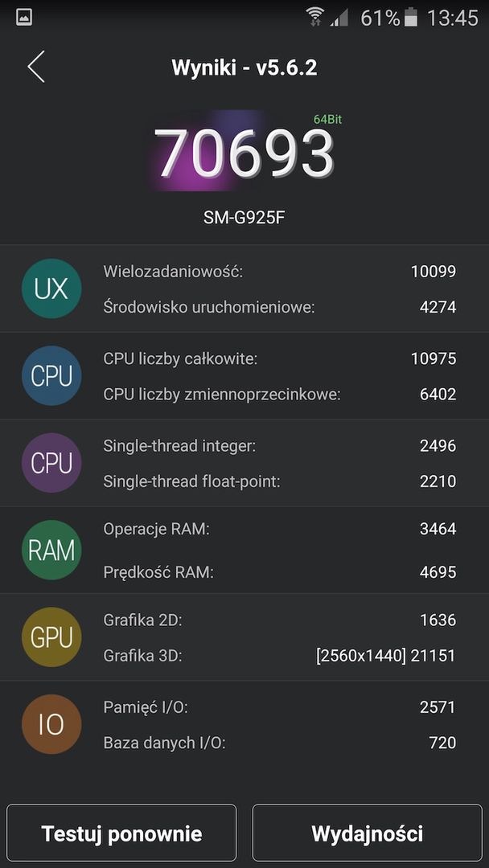489x868 pixels.
Task: Select the brown IO category icon
Action: 51,724
